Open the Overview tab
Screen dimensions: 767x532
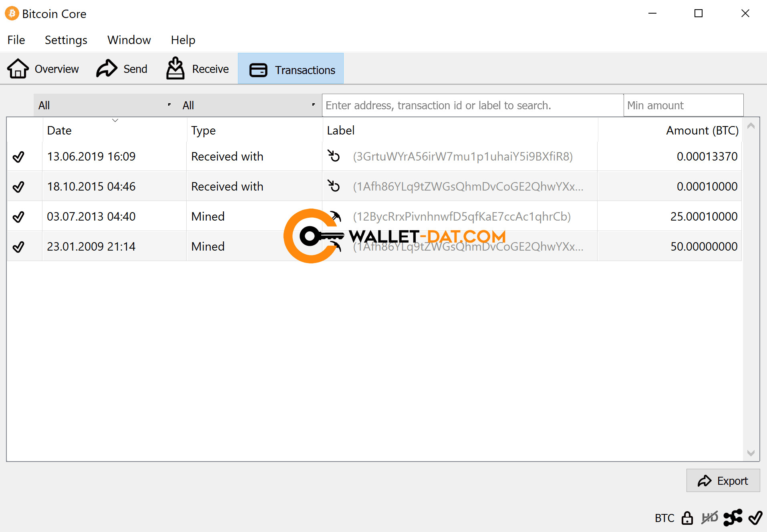click(43, 69)
